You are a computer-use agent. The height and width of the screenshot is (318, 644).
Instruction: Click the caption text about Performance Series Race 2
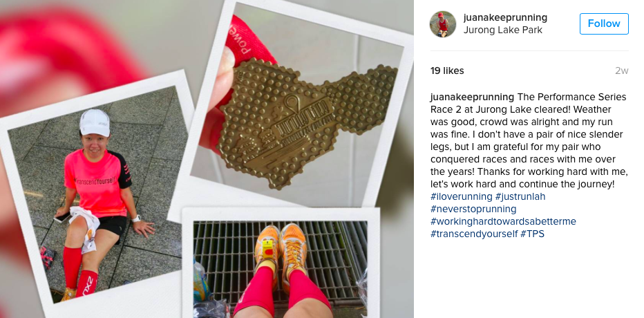coord(529,140)
